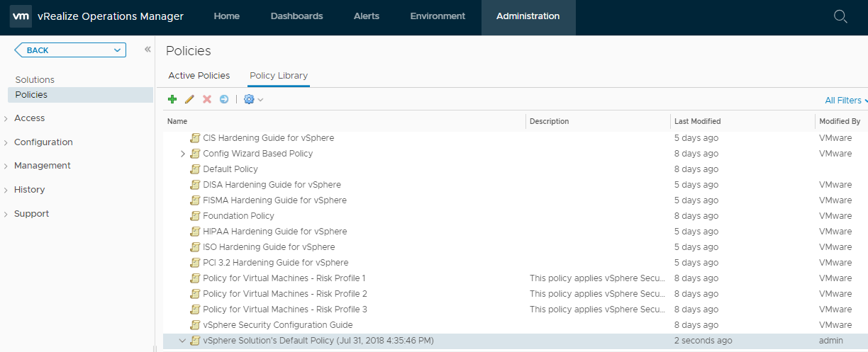The width and height of the screenshot is (868, 352).
Task: Click the pencil Edit Policy icon
Action: [189, 99]
